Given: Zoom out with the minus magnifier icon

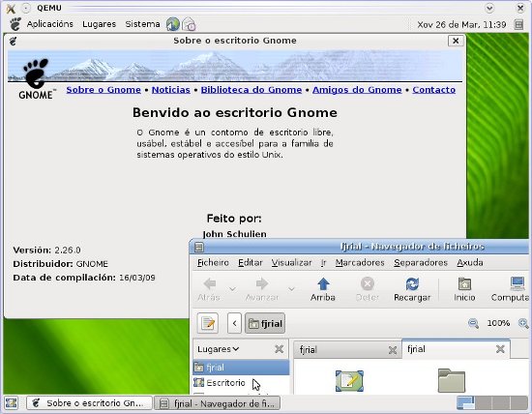Looking at the screenshot, I should (x=473, y=323).
